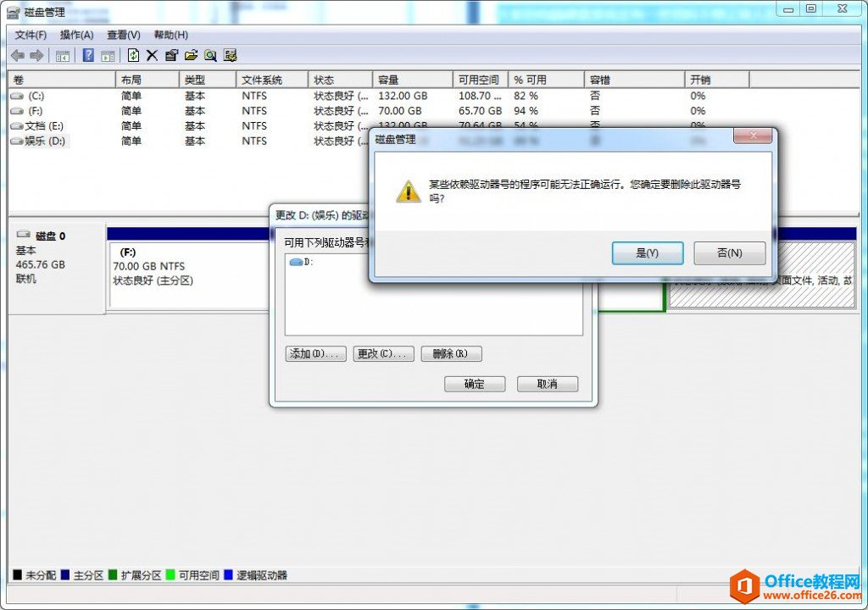Click the black X delete icon
Viewport: 868px width, 610px height.
(153, 55)
